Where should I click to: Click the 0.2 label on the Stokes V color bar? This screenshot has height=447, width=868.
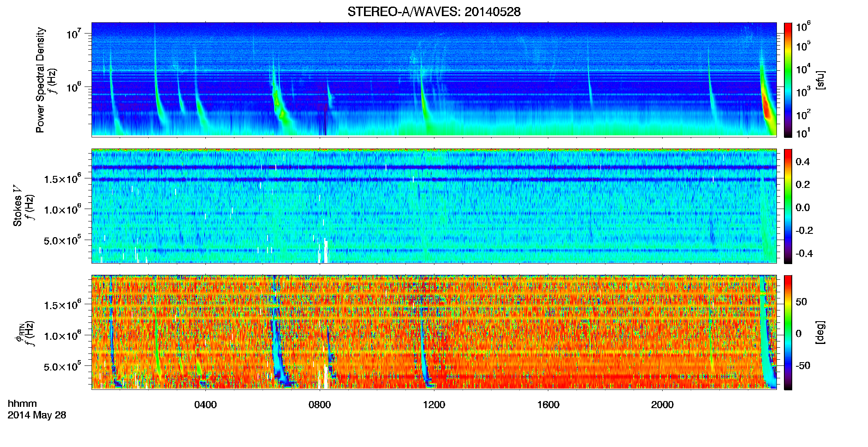[x=803, y=184]
